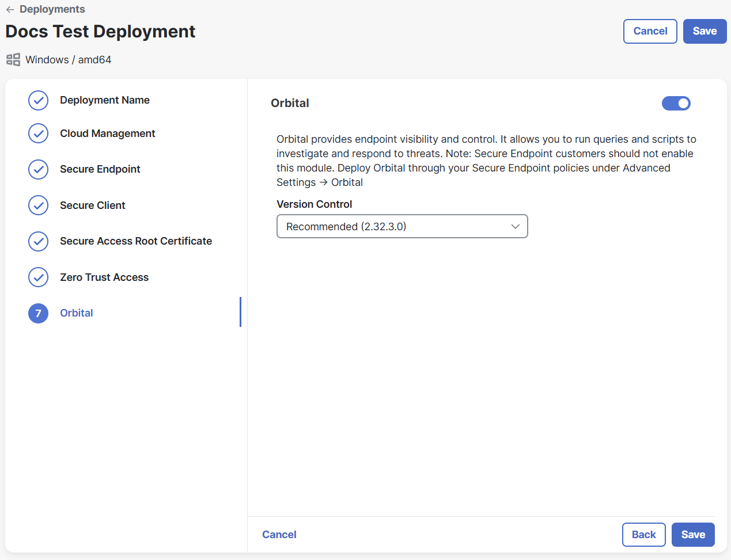
Task: Click the Zero Trust Access checkmark icon
Action: point(39,277)
